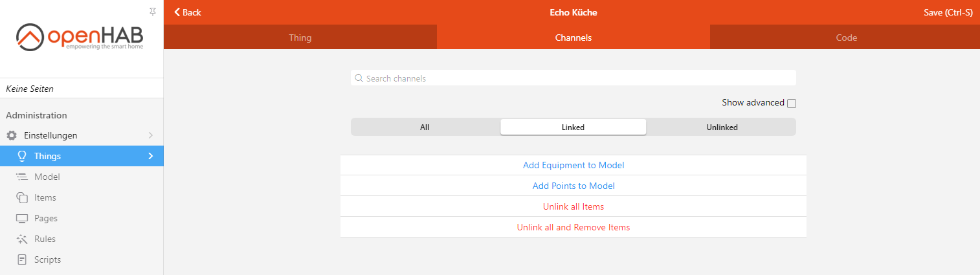This screenshot has width=980, height=275.
Task: Expand the Einstellungen chevron
Action: click(151, 135)
